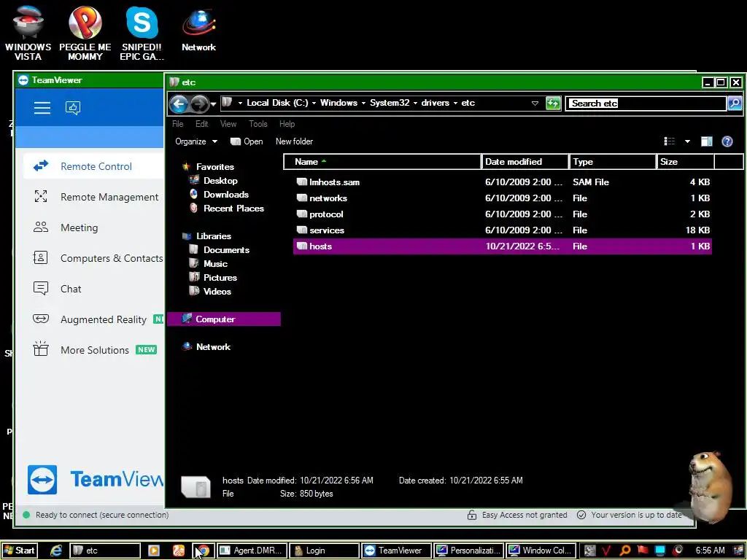
Task: Click Explorer Back arrow button
Action: 179,104
